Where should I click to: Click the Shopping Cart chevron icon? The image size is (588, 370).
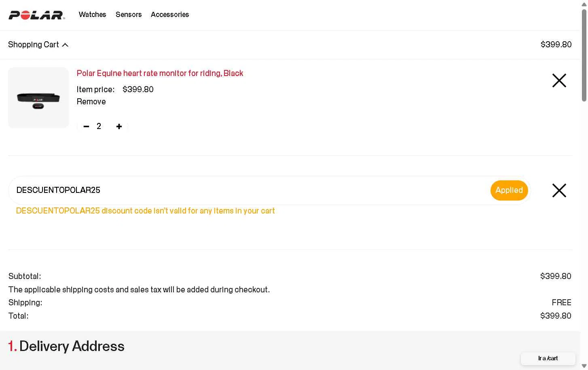point(65,45)
